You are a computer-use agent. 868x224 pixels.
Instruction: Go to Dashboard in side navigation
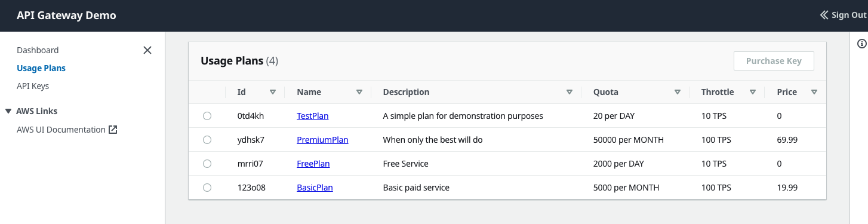[38, 50]
